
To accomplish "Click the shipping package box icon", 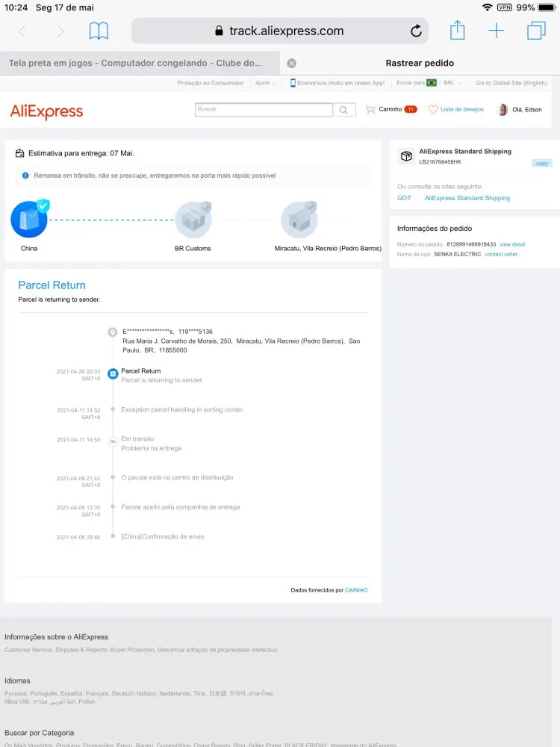I will [x=406, y=156].
